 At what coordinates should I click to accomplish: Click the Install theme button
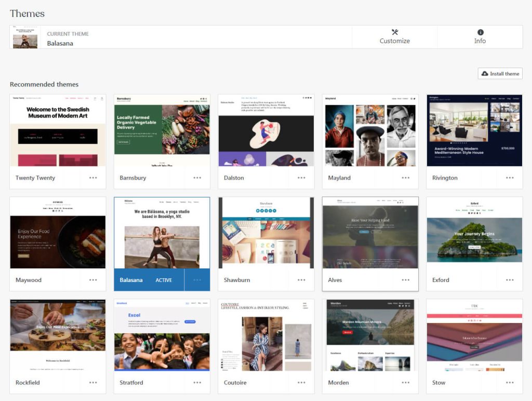500,73
